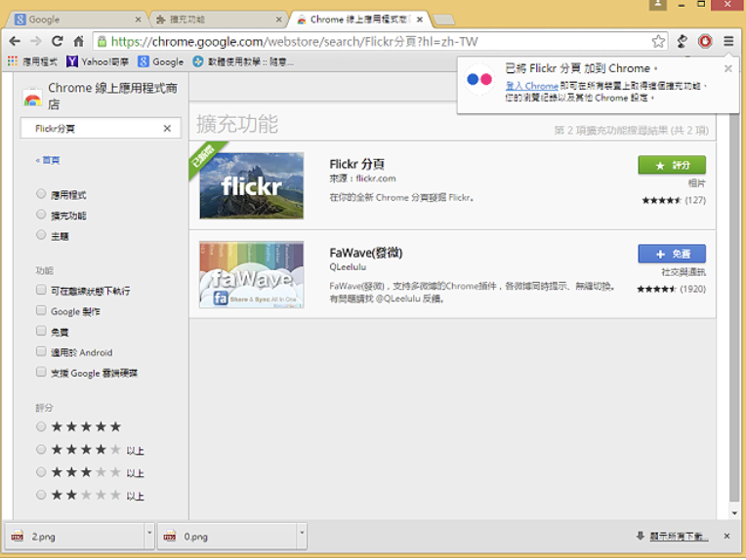The image size is (746, 560).
Task: Open the home page via the house icon
Action: point(78,41)
